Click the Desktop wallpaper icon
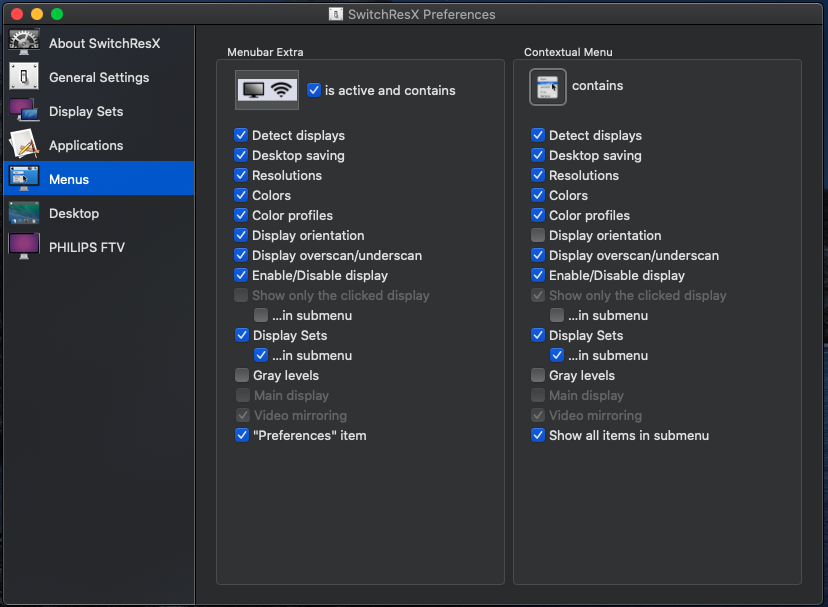828x607 pixels. [24, 213]
